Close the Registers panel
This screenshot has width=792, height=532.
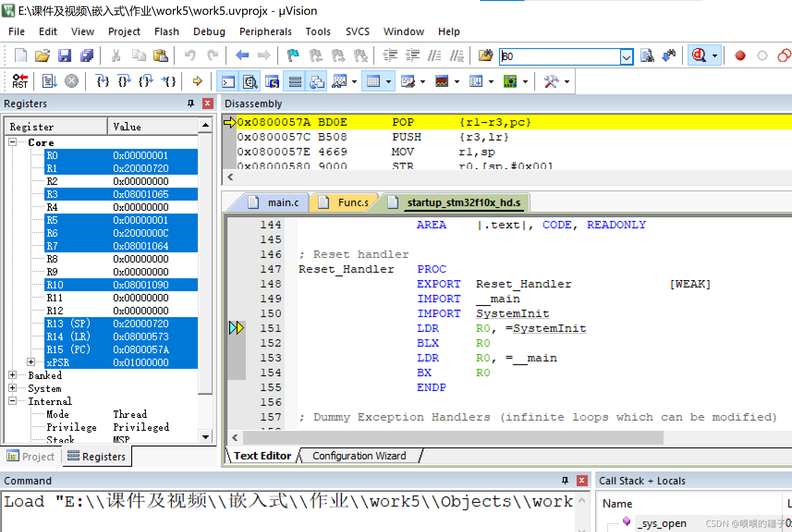click(208, 104)
